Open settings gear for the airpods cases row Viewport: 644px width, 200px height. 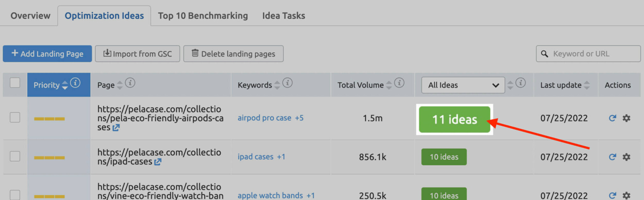[x=626, y=118]
